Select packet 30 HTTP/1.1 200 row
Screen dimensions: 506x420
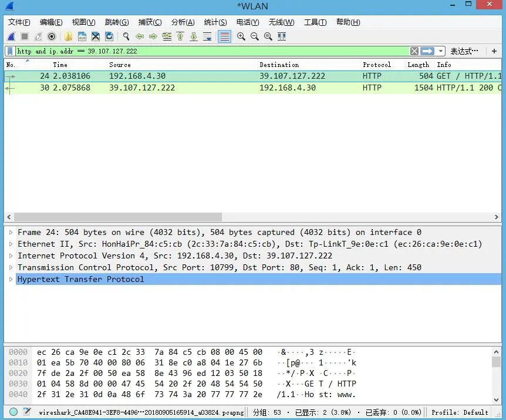pyautogui.click(x=252, y=88)
